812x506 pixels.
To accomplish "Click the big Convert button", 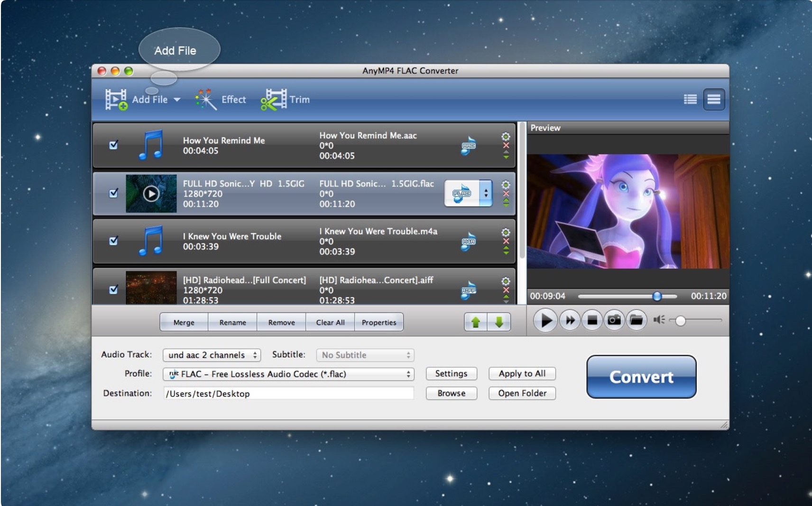I will [x=641, y=377].
